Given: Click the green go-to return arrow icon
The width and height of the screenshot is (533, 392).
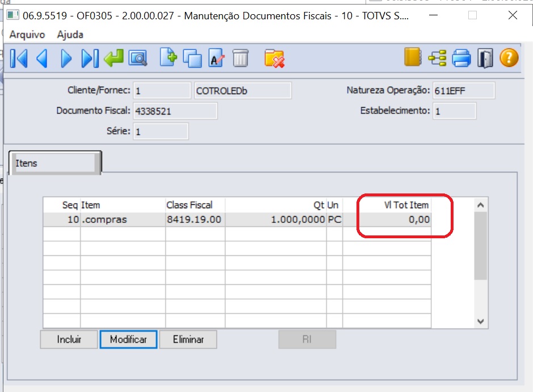Looking at the screenshot, I should click(x=114, y=58).
